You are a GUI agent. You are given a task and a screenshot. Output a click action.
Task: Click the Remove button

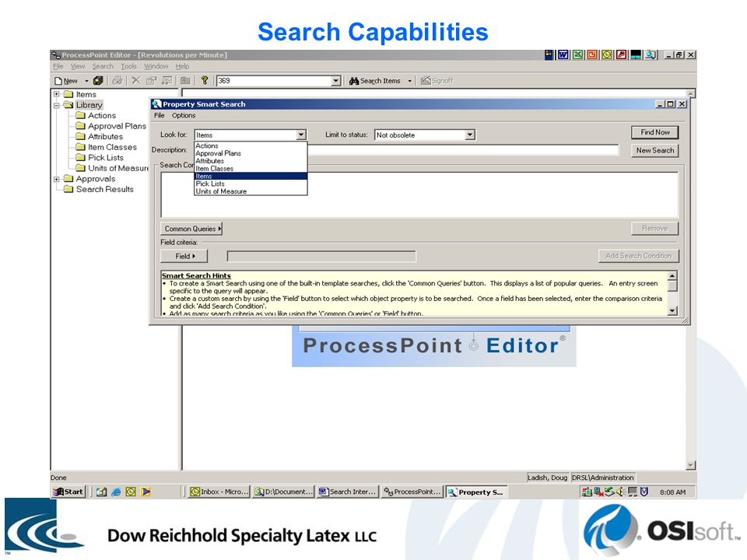655,229
